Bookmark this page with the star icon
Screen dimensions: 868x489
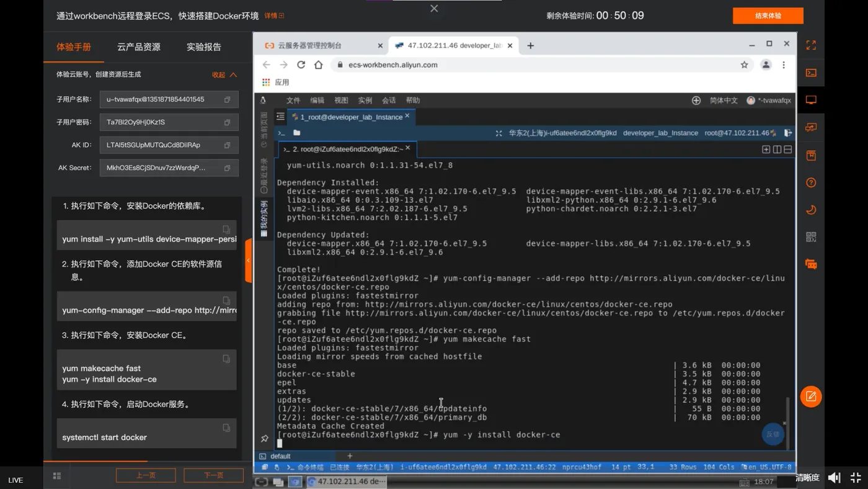point(745,65)
